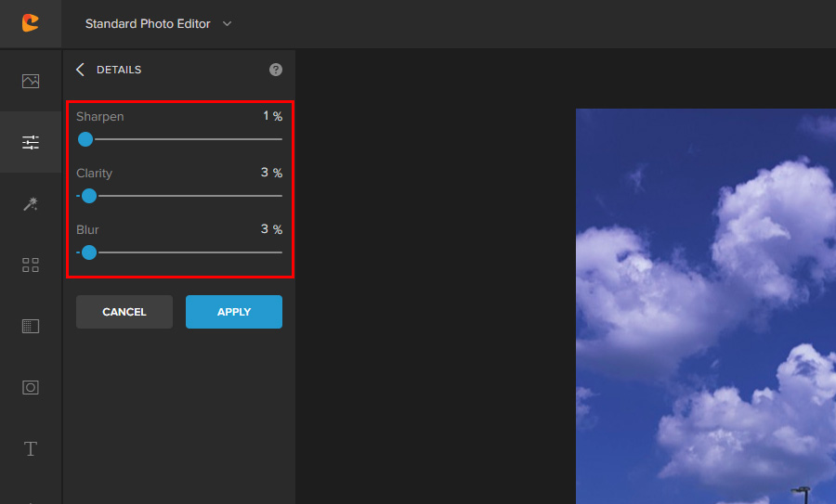This screenshot has width=836, height=504.
Task: Open the grid elements sidebar icon
Action: [31, 265]
